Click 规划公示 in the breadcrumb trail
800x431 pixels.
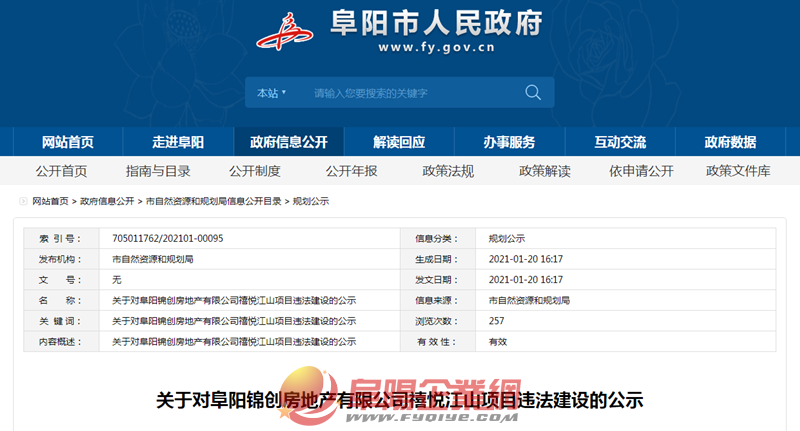[x=310, y=201]
